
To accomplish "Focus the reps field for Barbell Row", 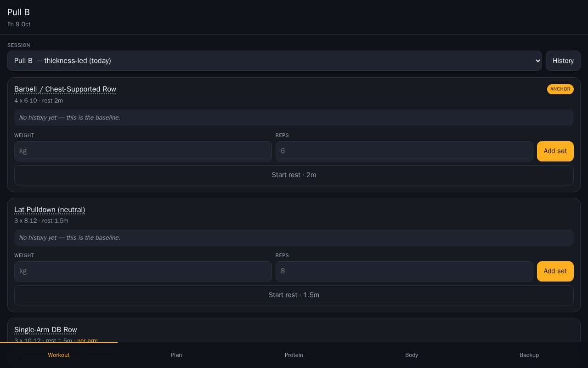I will [x=404, y=151].
